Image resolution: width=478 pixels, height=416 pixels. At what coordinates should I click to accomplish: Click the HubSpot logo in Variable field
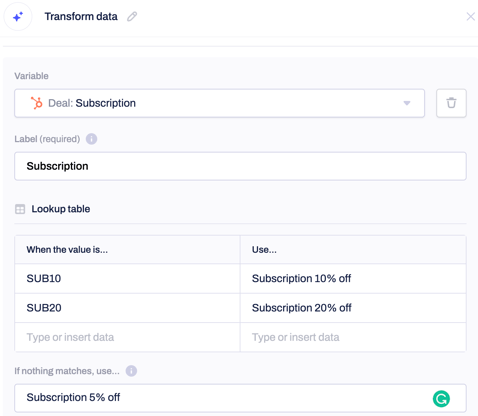point(36,103)
